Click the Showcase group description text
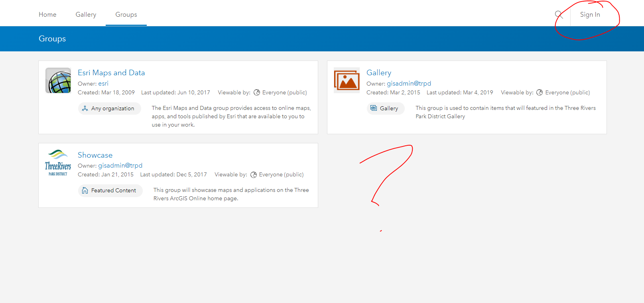 click(x=231, y=194)
